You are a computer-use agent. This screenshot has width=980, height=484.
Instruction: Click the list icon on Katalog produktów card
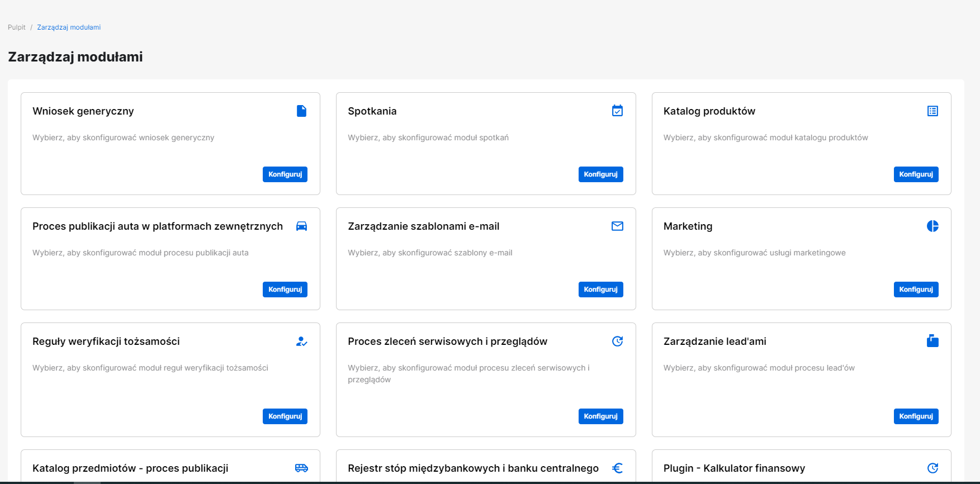tap(932, 111)
